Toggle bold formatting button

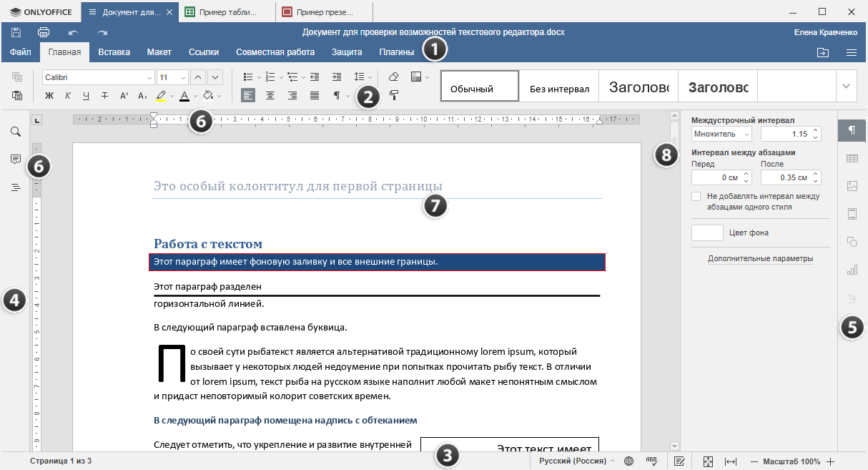[49, 95]
